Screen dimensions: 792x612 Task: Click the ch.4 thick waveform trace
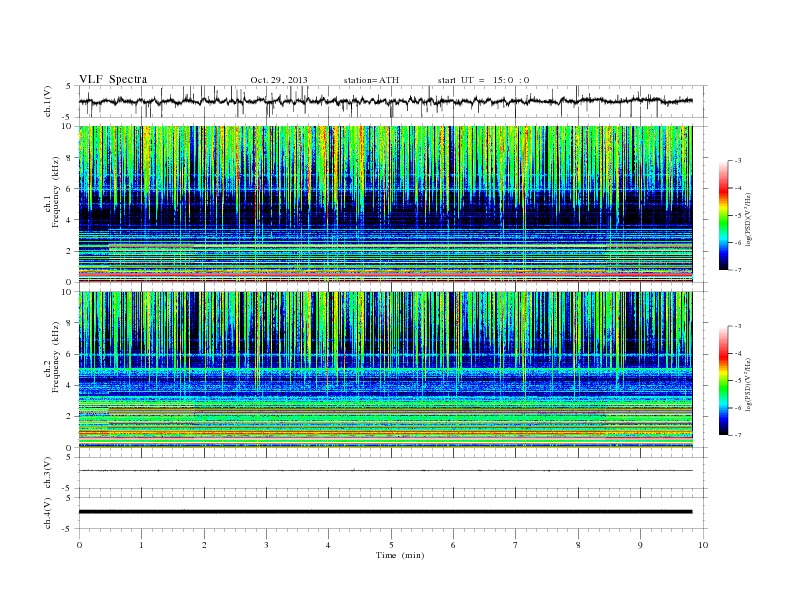click(x=385, y=512)
